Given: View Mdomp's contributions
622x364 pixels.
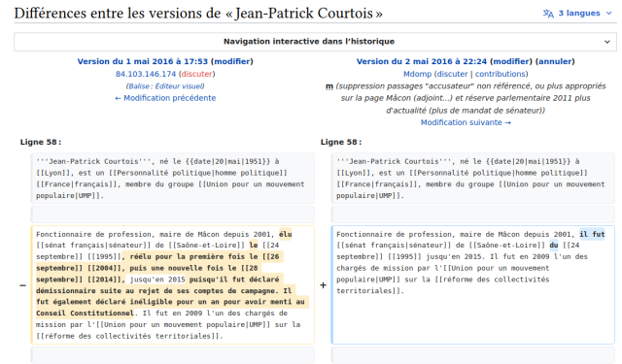Looking at the screenshot, I should click(501, 74).
